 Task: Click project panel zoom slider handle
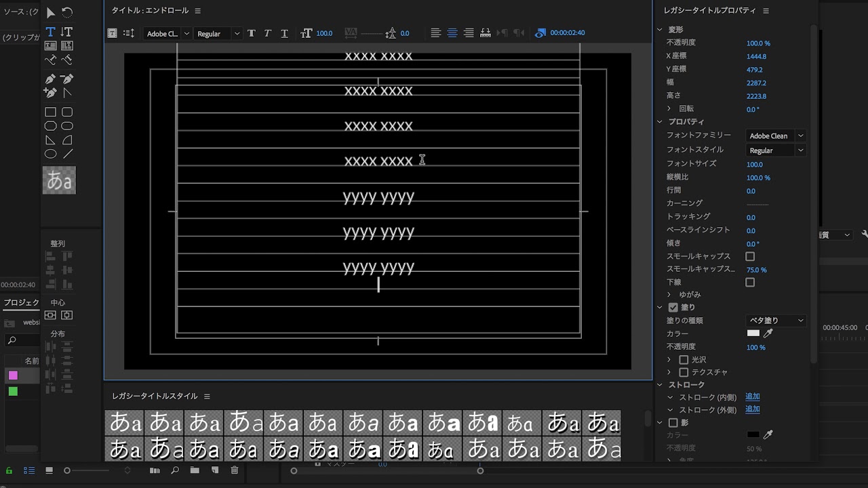pyautogui.click(x=66, y=470)
